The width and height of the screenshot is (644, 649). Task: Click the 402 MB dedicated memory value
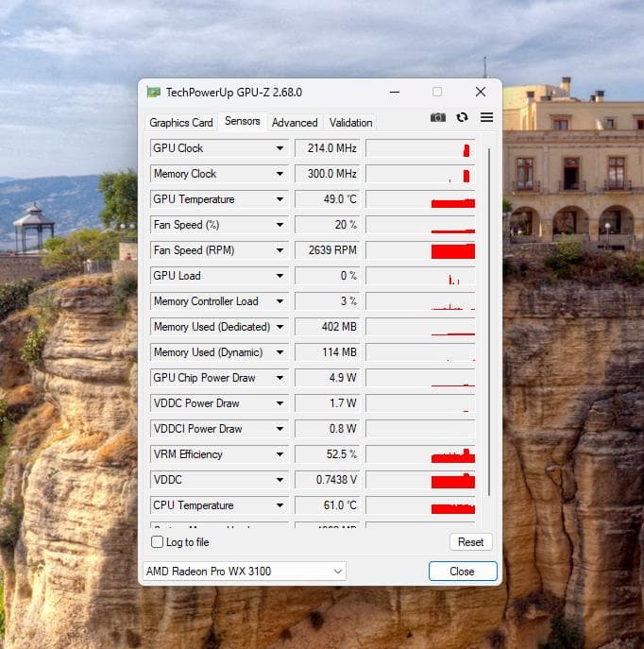pyautogui.click(x=328, y=327)
